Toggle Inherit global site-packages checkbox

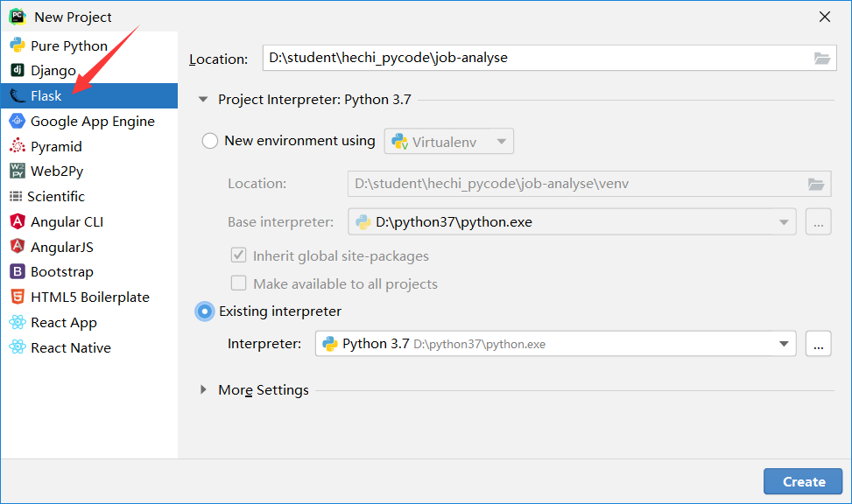(x=238, y=256)
